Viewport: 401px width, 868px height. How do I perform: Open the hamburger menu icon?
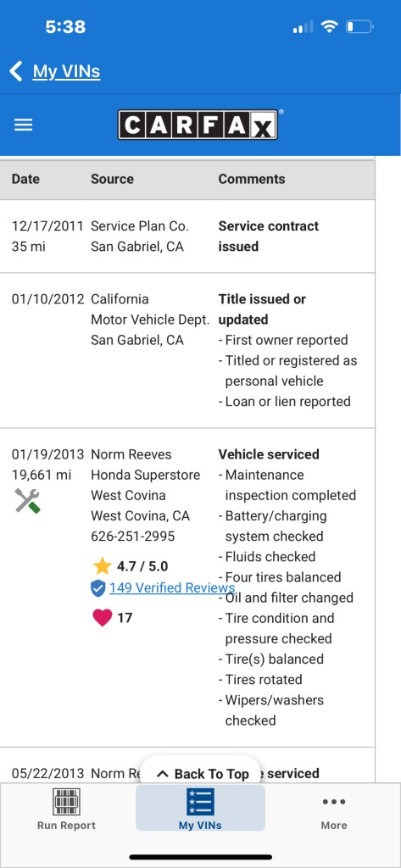coord(23,125)
